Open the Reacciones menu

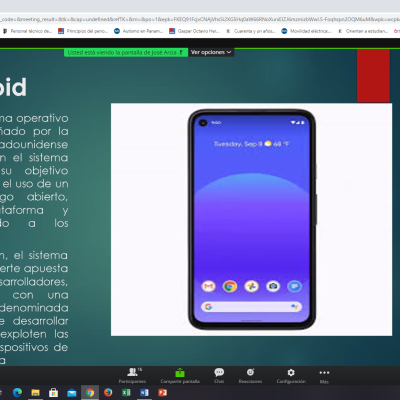pos(250,376)
